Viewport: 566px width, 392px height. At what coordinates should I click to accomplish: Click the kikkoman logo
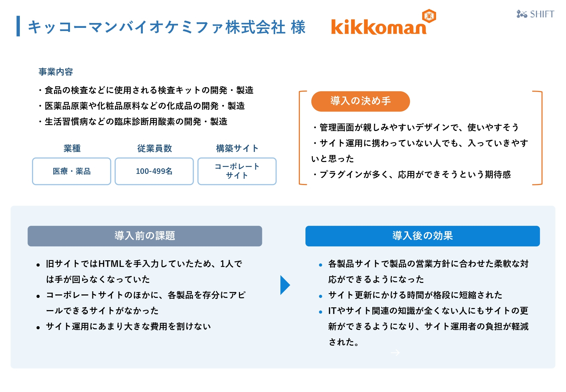coord(383,22)
